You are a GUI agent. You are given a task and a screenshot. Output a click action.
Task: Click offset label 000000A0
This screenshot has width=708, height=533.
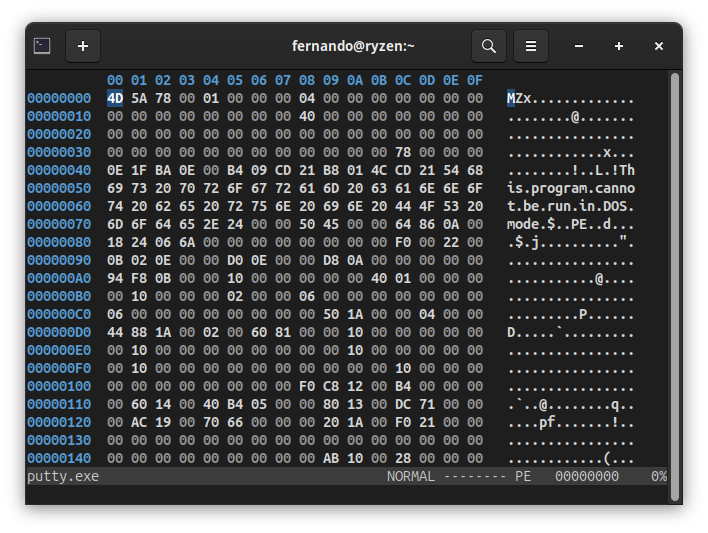[x=59, y=278]
